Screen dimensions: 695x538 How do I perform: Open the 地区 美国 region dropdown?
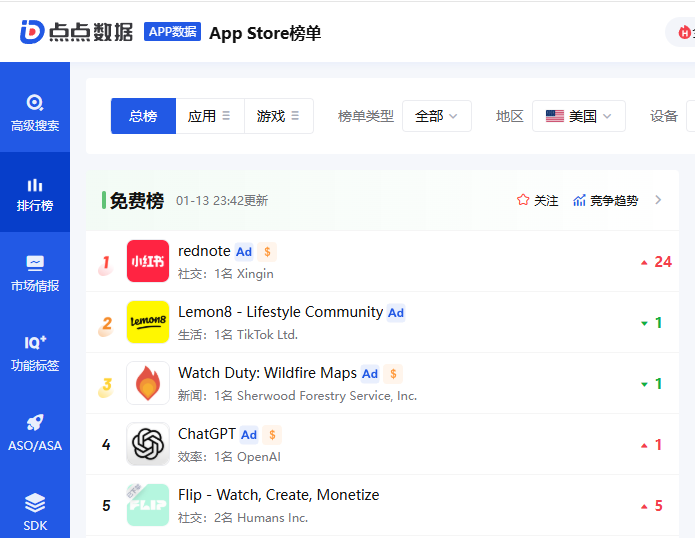[579, 116]
